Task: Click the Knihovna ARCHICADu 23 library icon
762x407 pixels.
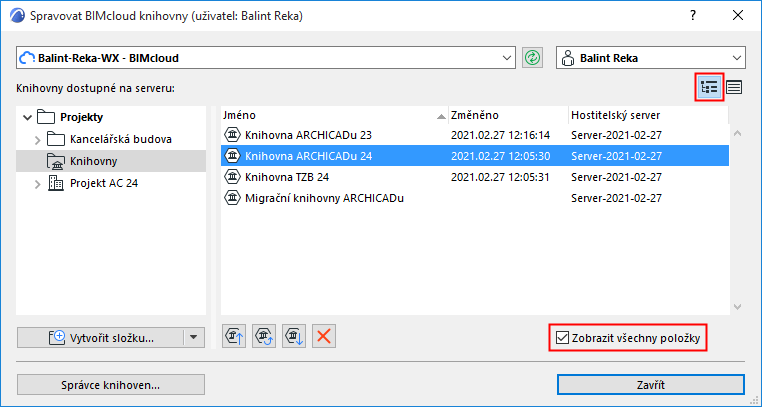Action: pos(233,135)
